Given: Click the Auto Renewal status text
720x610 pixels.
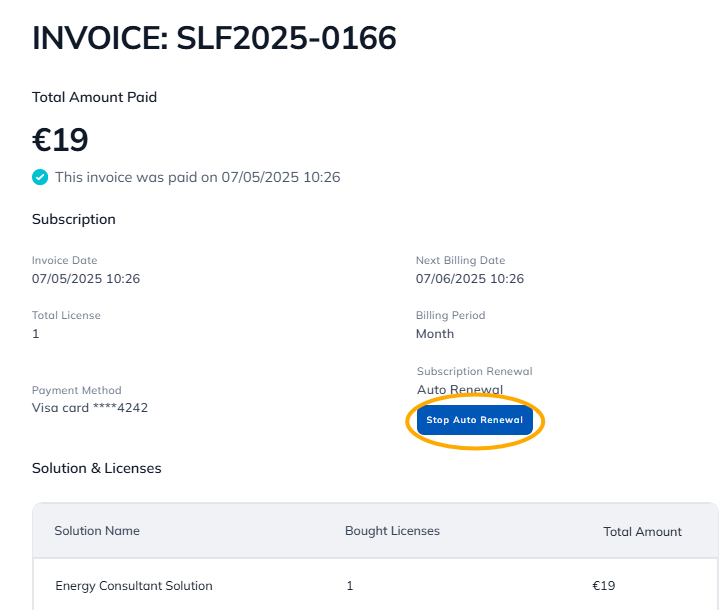Looking at the screenshot, I should [x=460, y=389].
